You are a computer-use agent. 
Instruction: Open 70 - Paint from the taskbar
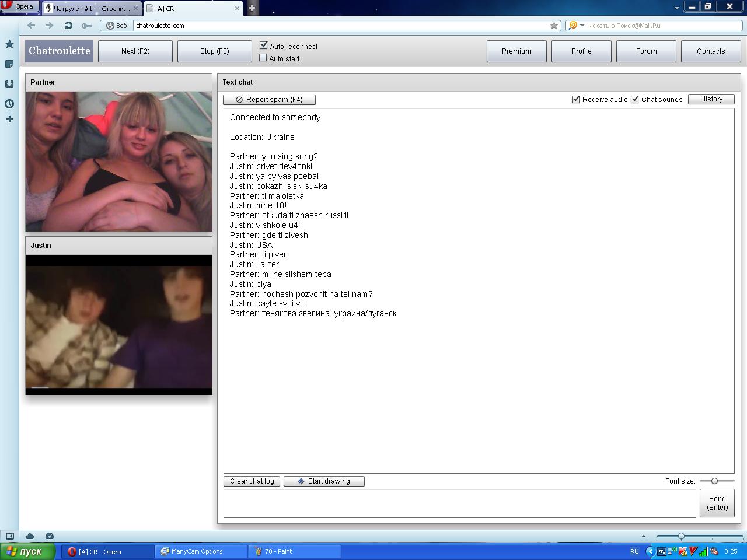coord(294,551)
